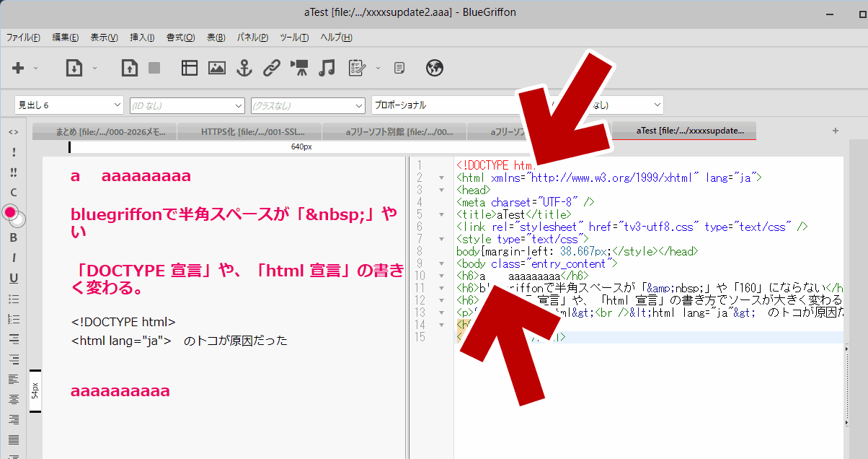This screenshot has height=459, width=868.
Task: Open browser preview with the globe icon
Action: point(434,68)
